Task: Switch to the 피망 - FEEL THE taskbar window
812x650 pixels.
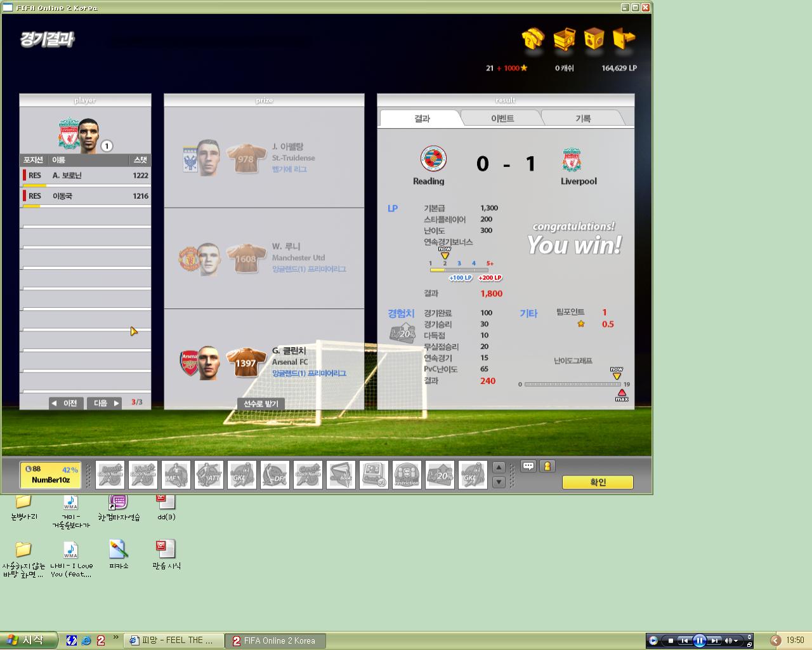Action: click(174, 640)
